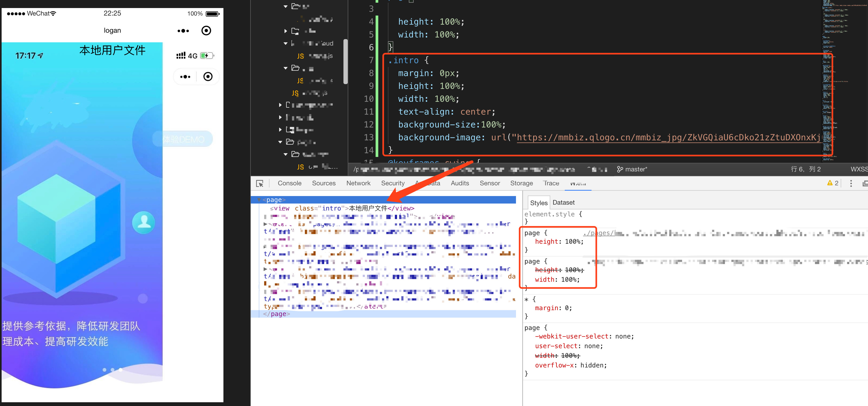Click 'width: 100%;' on line 5
This screenshot has width=868, height=406.
428,35
